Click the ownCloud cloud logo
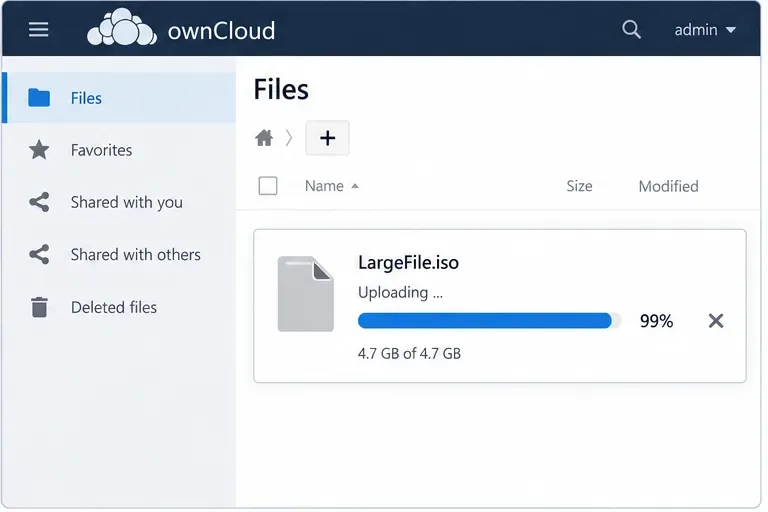Image resolution: width=768 pixels, height=512 pixels. (122, 27)
